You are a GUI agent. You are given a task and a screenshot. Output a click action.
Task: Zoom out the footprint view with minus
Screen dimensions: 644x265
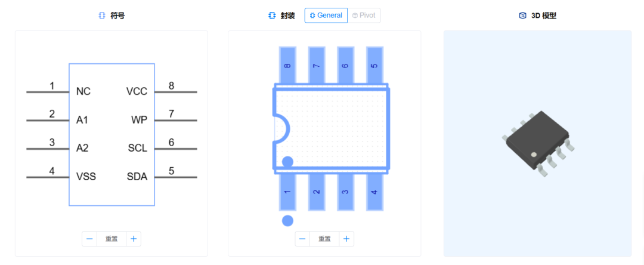pos(302,239)
